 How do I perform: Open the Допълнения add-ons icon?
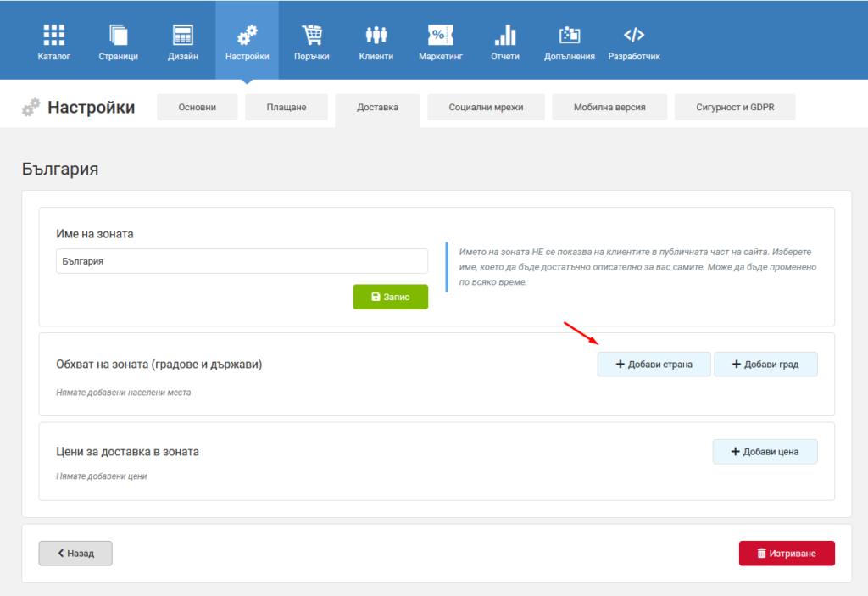tap(569, 36)
